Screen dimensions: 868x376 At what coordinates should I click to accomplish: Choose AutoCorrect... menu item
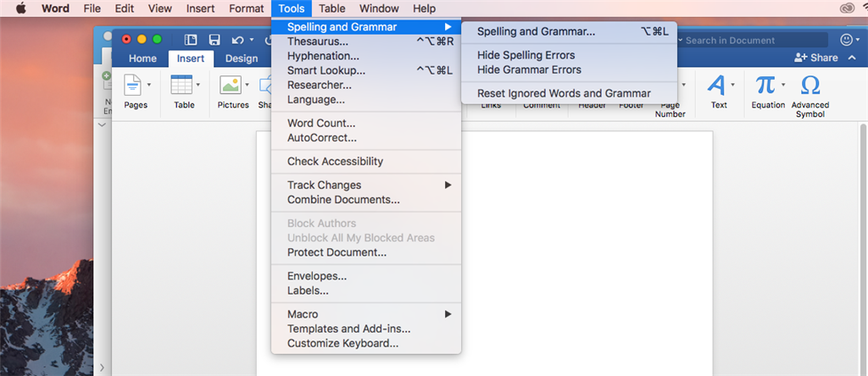pos(366,138)
